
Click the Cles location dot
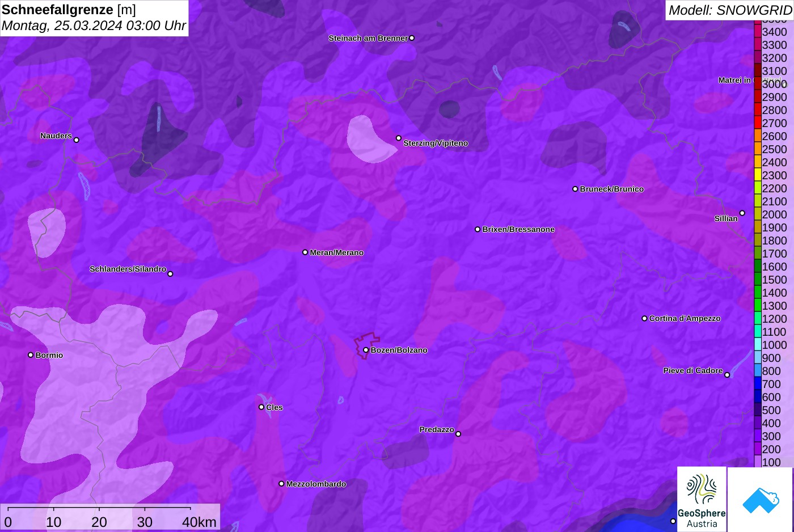click(261, 407)
